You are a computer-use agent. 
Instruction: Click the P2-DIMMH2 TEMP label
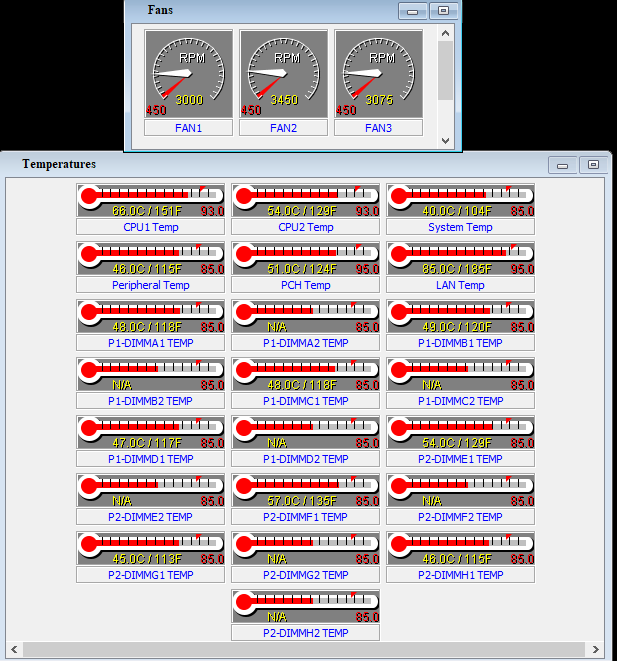[306, 633]
